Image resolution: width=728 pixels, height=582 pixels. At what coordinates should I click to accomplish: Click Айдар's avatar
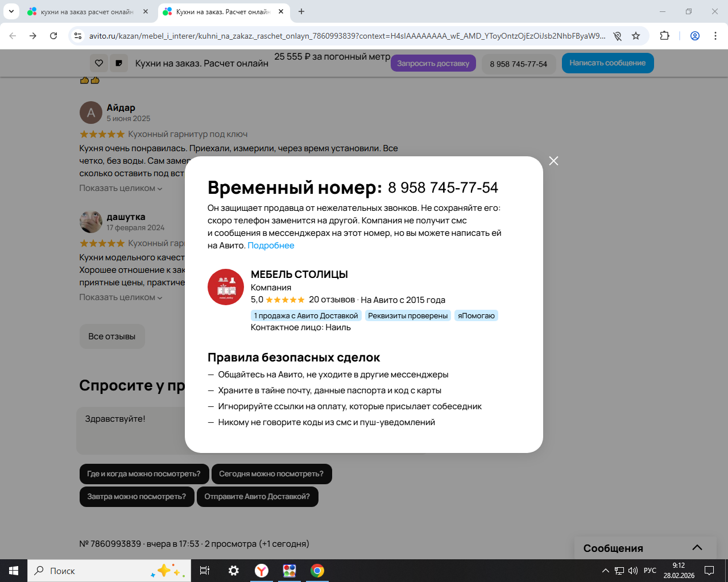click(91, 113)
